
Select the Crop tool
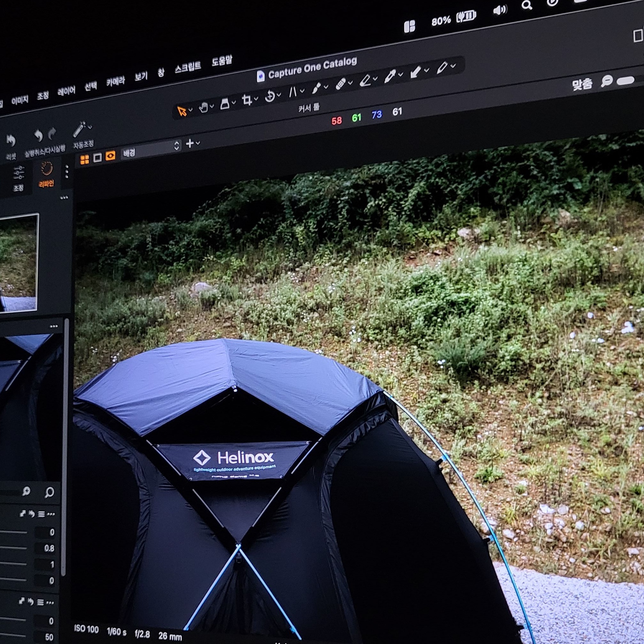tap(247, 100)
